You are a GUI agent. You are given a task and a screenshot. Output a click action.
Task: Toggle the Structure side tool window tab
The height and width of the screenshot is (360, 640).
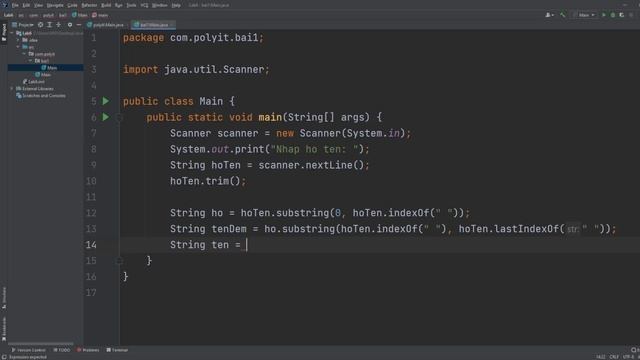[x=4, y=298]
